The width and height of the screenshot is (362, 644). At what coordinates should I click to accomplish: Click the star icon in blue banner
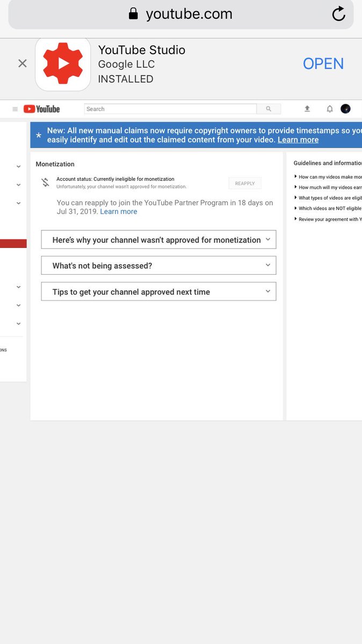[x=39, y=136]
